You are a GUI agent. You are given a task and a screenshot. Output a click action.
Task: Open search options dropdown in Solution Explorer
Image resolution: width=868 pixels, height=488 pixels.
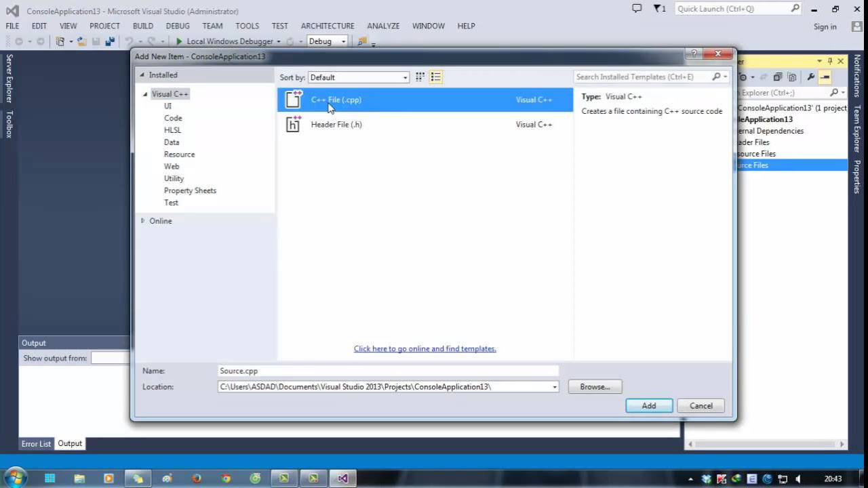[x=843, y=92]
